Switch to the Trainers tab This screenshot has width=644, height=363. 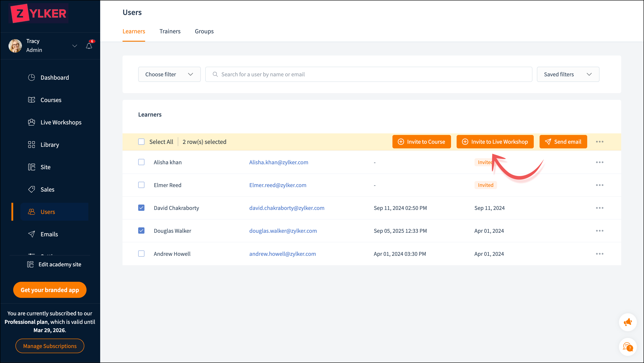[x=170, y=31]
